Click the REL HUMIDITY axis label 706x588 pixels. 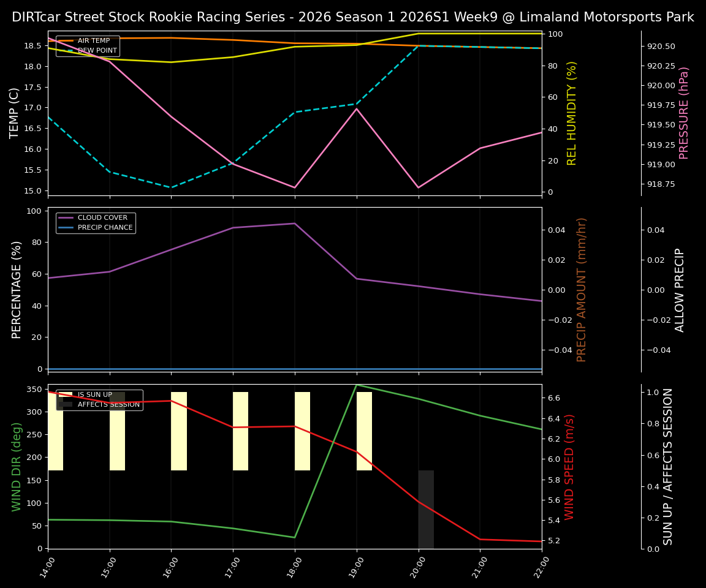pos(572,111)
